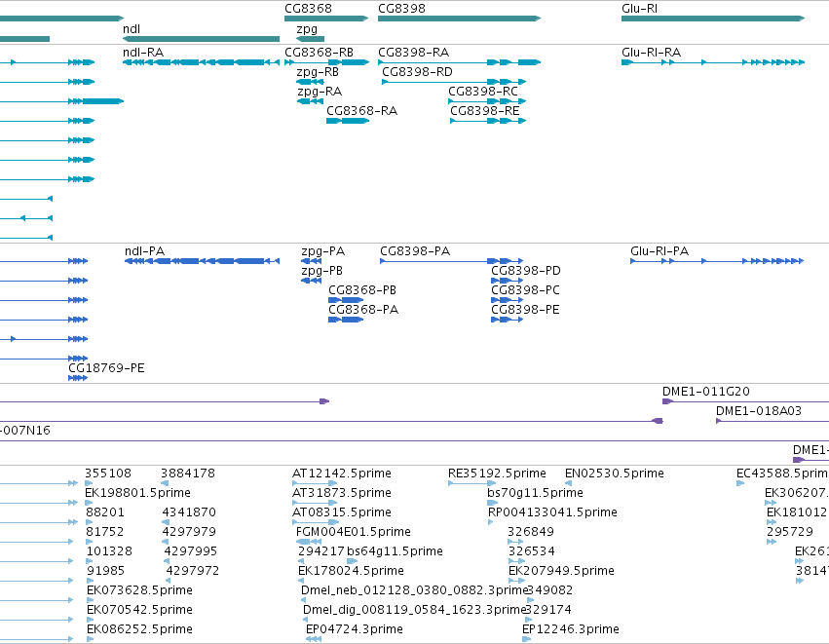829x644 pixels.
Task: Select the CG8368-RB transcript
Action: (x=326, y=62)
